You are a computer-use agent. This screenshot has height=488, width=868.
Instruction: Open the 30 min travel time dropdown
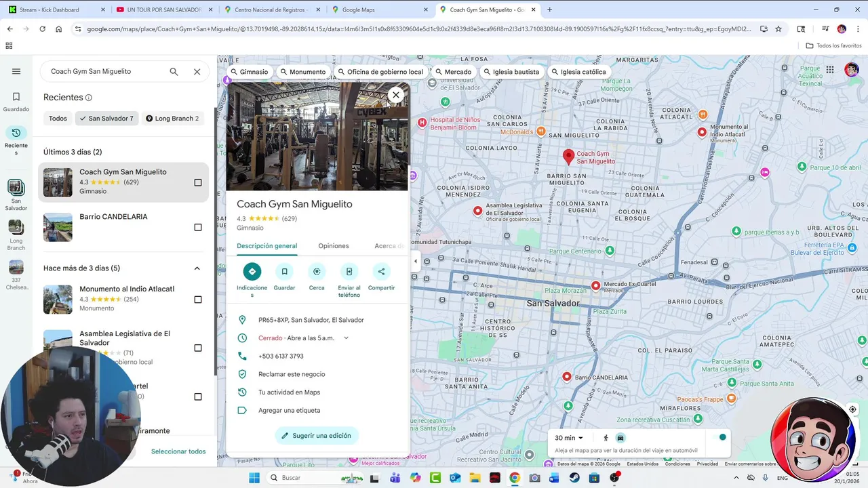569,438
